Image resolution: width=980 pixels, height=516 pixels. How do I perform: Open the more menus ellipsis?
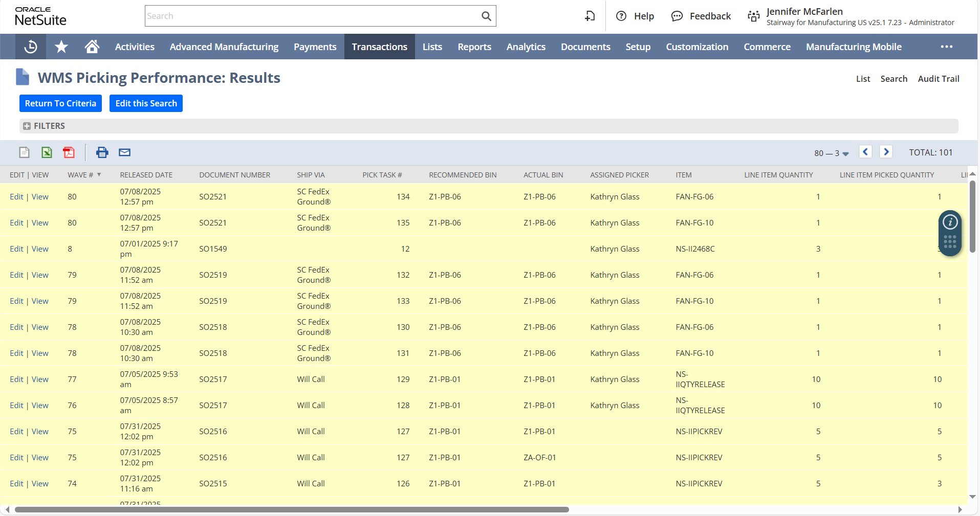(x=947, y=47)
